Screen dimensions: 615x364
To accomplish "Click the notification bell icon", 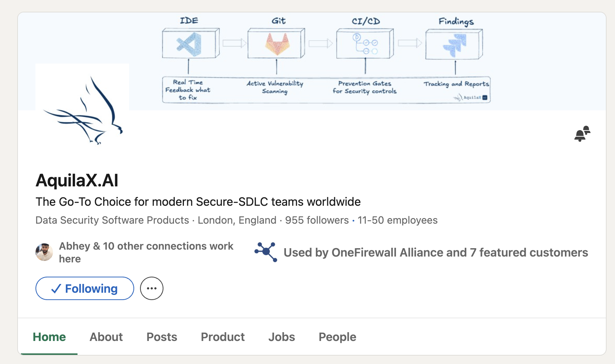I will tap(582, 134).
